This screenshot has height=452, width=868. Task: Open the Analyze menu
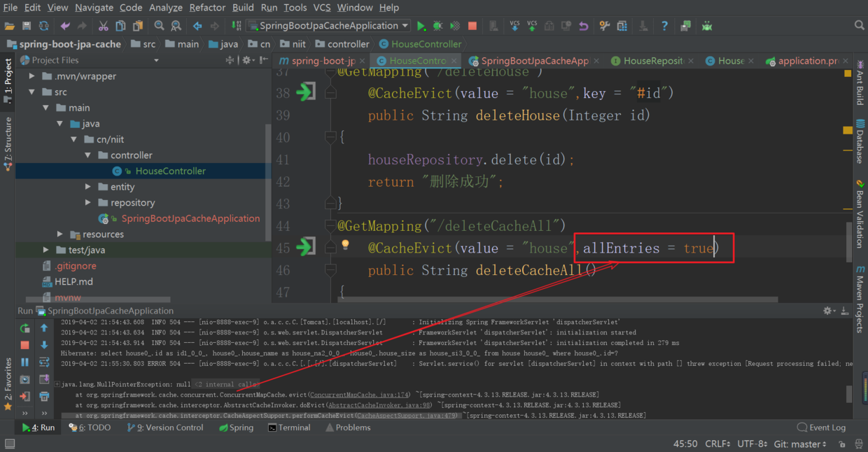[x=166, y=8]
